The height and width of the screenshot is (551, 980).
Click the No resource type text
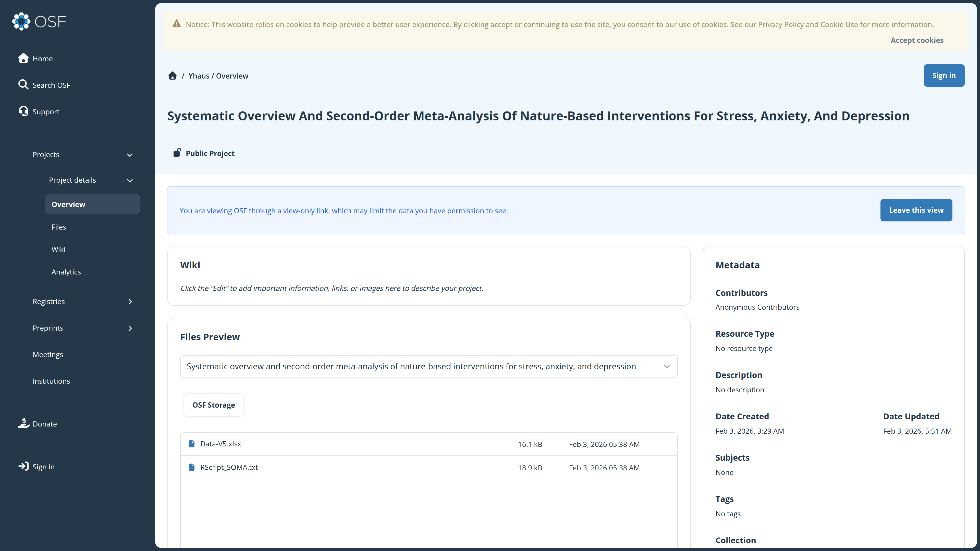[x=744, y=348]
